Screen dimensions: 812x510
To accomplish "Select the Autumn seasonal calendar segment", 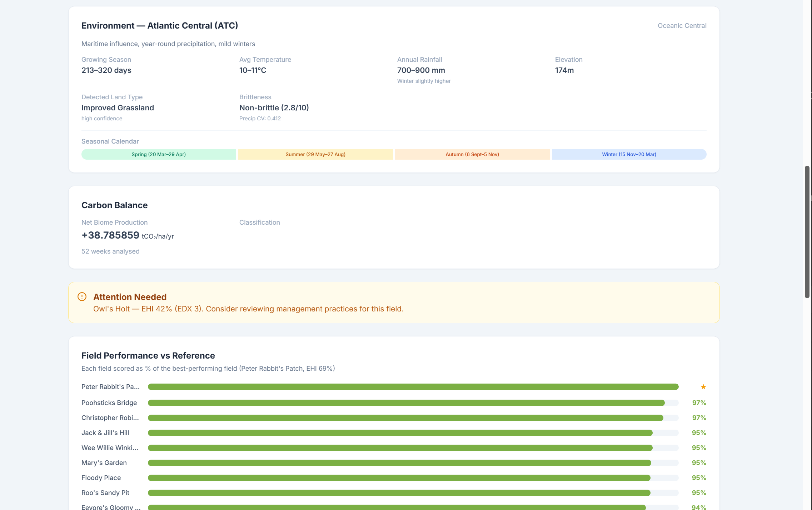I will [472, 154].
